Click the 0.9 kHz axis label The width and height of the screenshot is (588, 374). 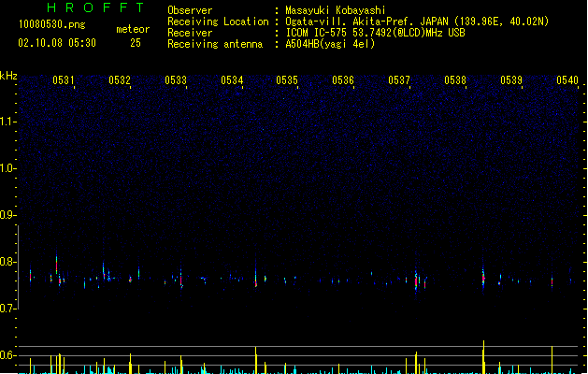tap(7, 215)
